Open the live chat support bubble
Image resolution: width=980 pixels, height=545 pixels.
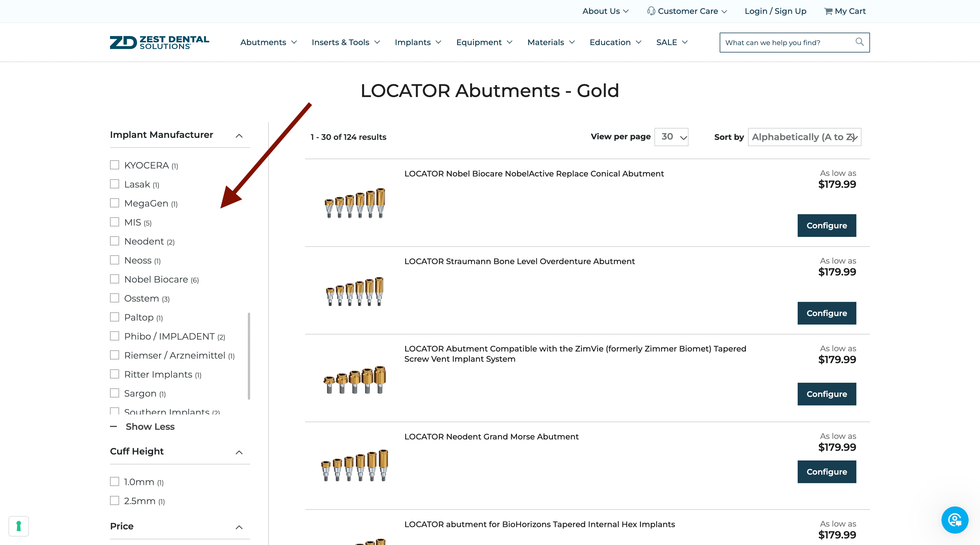(954, 519)
